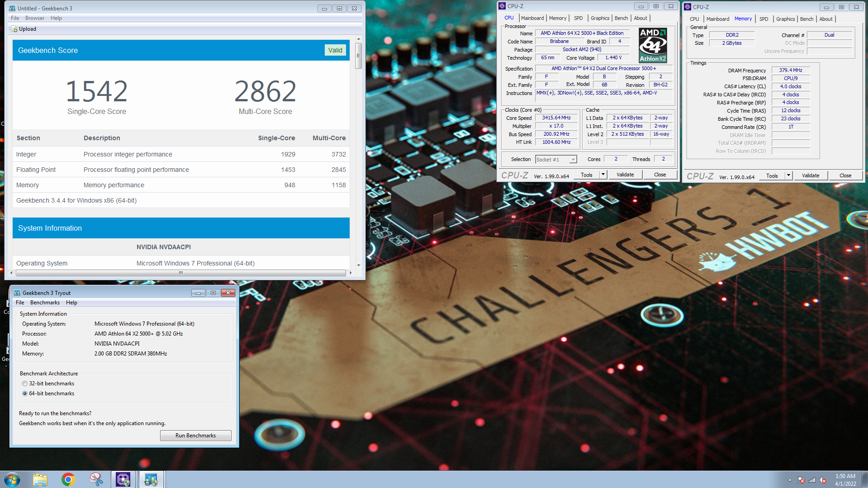Open the File menu in Geekbench 3 results window

click(x=15, y=18)
